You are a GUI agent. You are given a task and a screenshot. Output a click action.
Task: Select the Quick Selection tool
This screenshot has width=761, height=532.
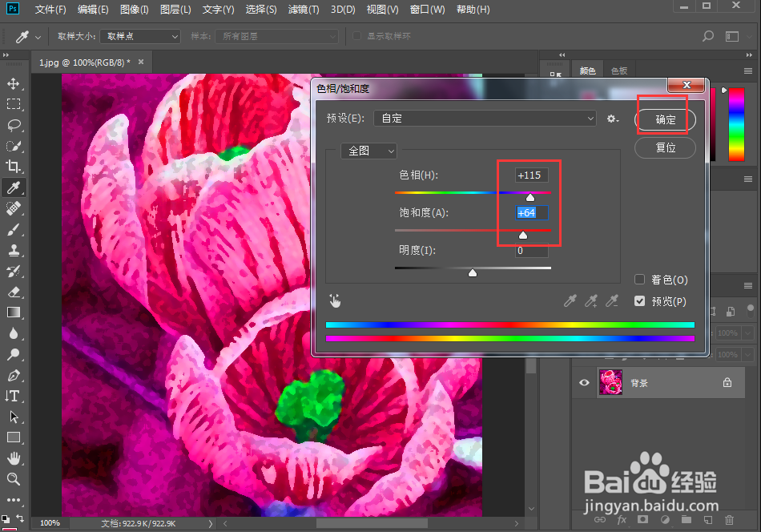pyautogui.click(x=13, y=146)
